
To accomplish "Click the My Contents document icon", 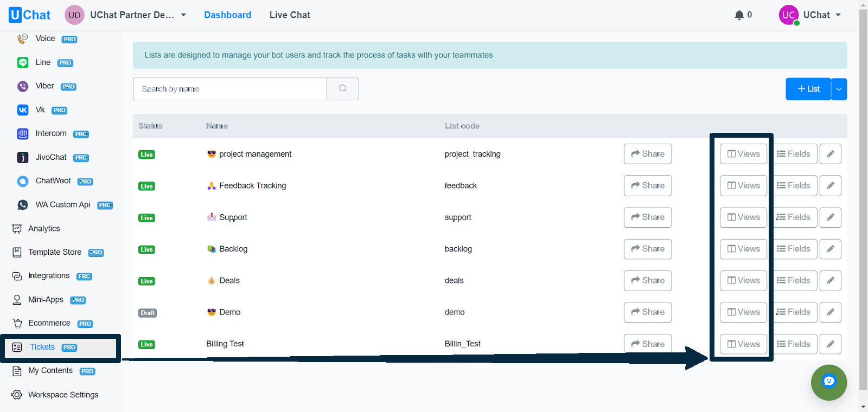I will tap(17, 371).
